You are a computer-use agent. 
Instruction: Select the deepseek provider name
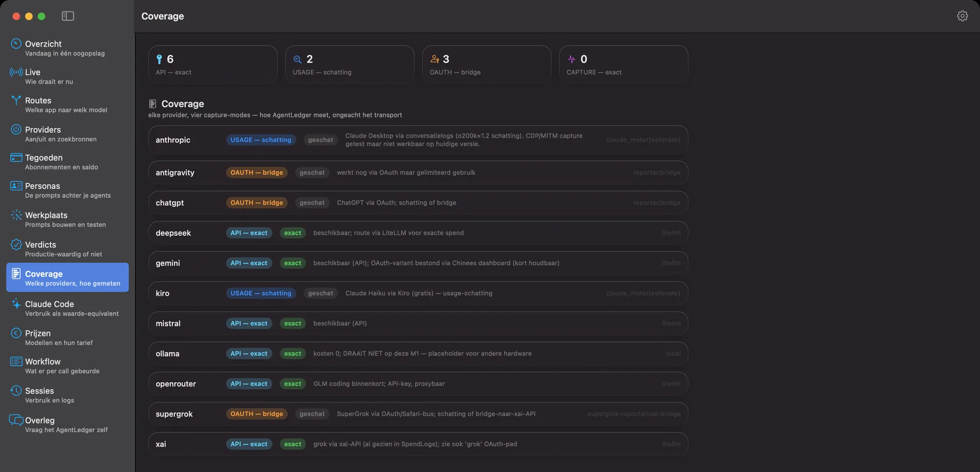173,233
